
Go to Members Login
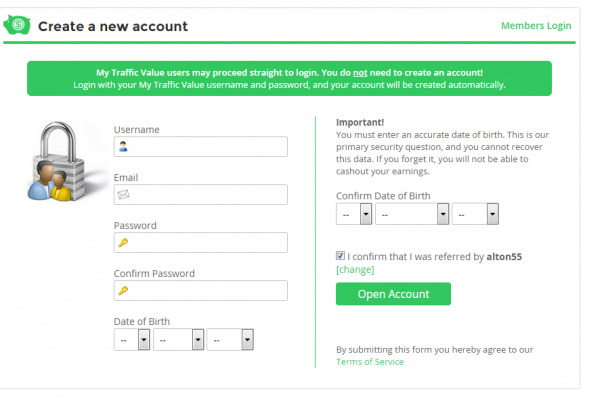click(x=536, y=25)
